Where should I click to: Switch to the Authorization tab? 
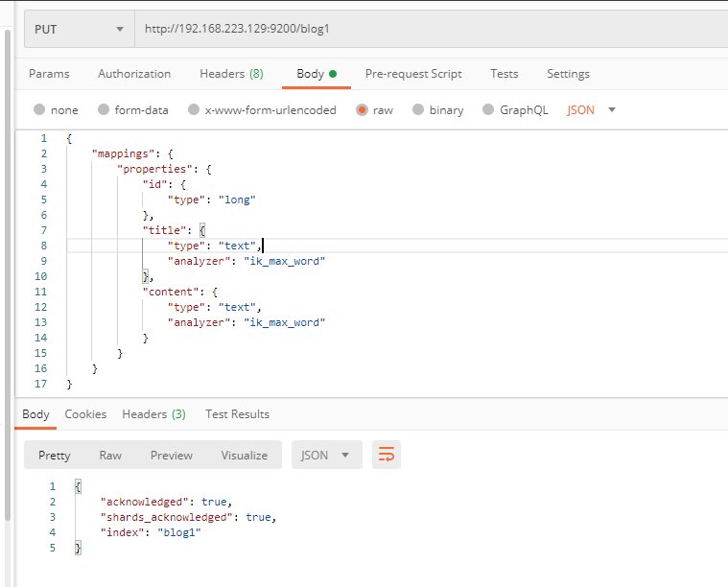(x=134, y=74)
